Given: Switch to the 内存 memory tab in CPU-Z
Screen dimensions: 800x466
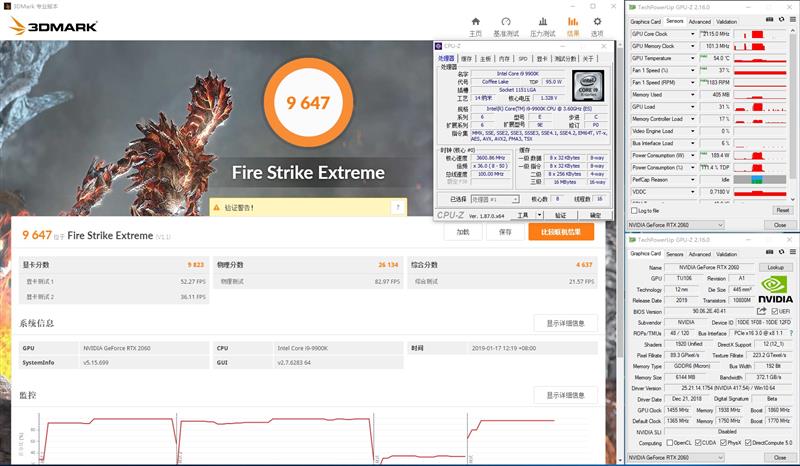Looking at the screenshot, I should click(x=503, y=58).
